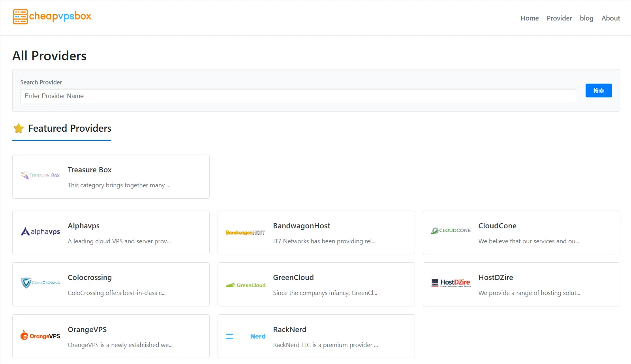631x364 pixels.
Task: Open the Home menu item
Action: click(530, 18)
